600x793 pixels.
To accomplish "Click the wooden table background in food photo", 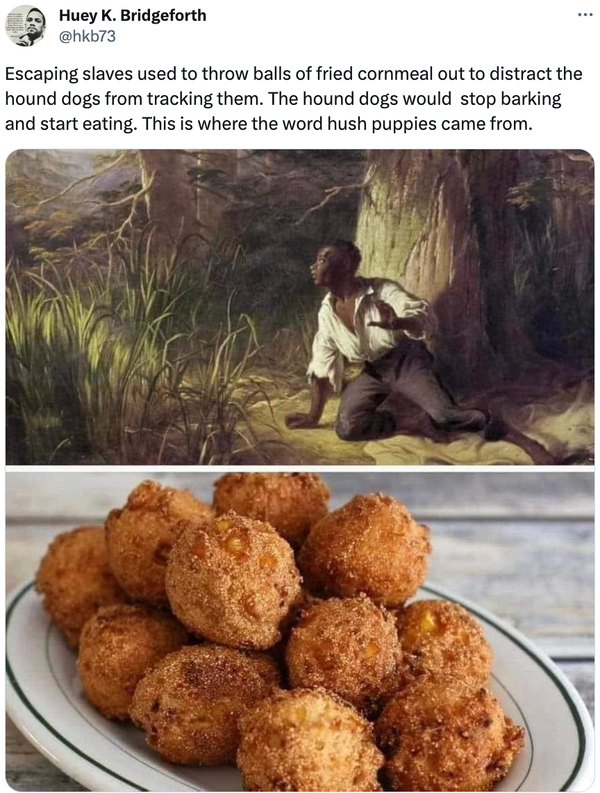I will 511,536.
